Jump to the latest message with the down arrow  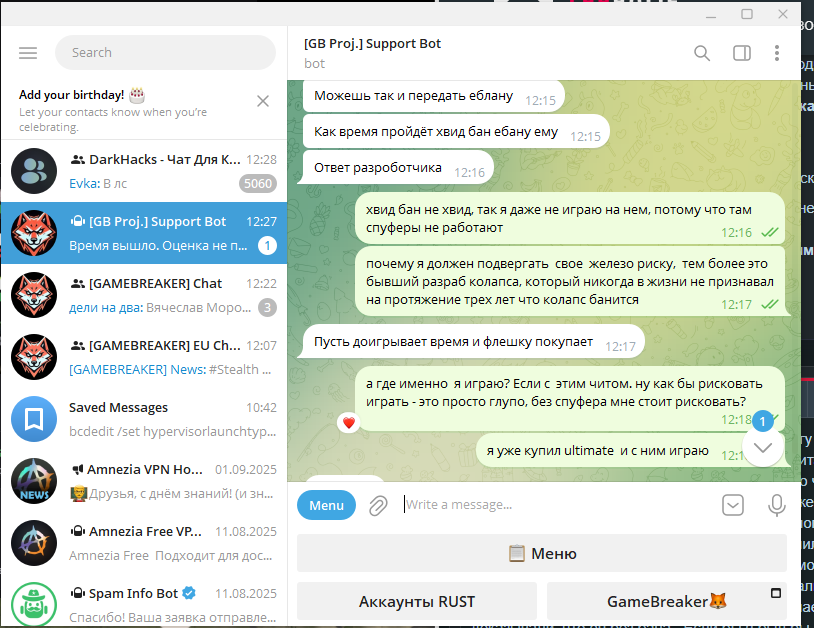pyautogui.click(x=763, y=447)
